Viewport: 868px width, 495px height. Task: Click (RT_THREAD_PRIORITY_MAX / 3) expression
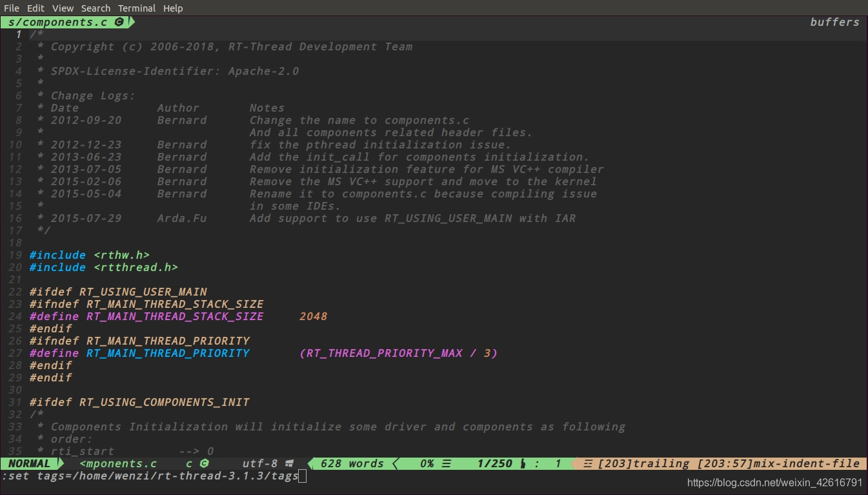pos(398,353)
